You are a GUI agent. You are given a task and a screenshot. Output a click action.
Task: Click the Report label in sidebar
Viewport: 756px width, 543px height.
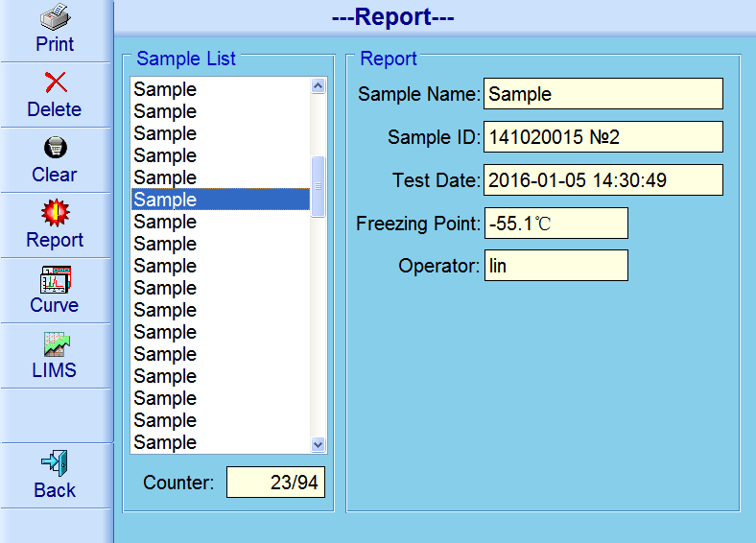point(55,240)
